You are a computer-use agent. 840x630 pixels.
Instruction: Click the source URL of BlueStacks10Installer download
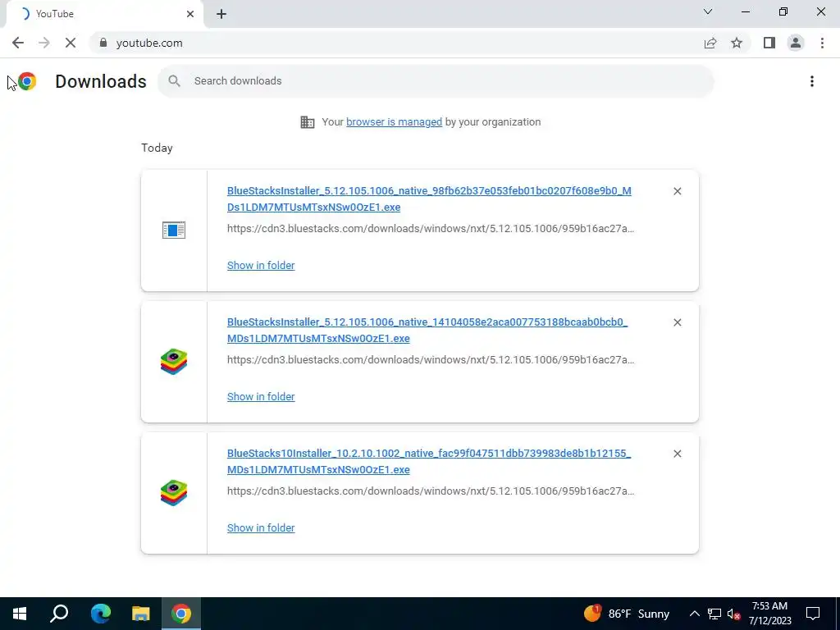[431, 491]
